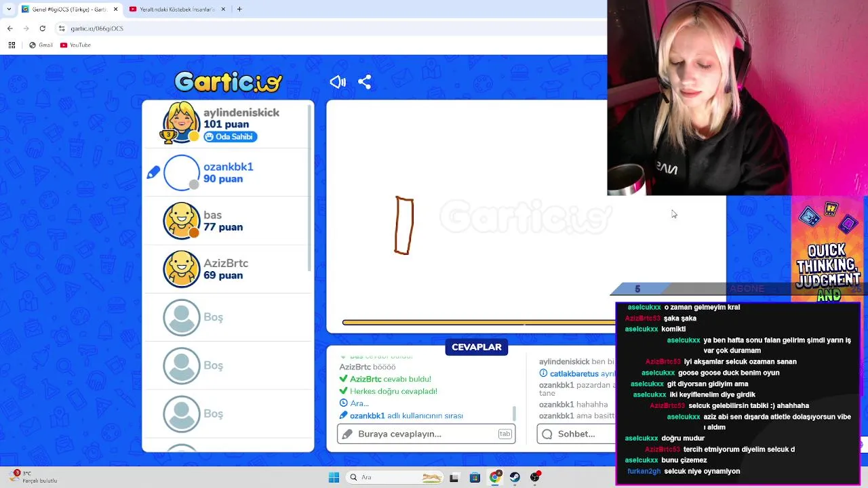Click the answer field Buraya cevaplayın
The width and height of the screenshot is (868, 488).
426,434
